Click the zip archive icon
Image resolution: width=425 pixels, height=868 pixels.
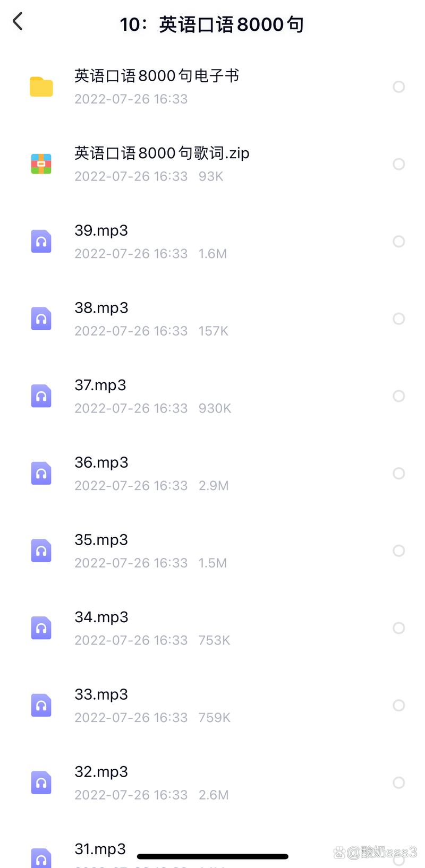(x=41, y=164)
